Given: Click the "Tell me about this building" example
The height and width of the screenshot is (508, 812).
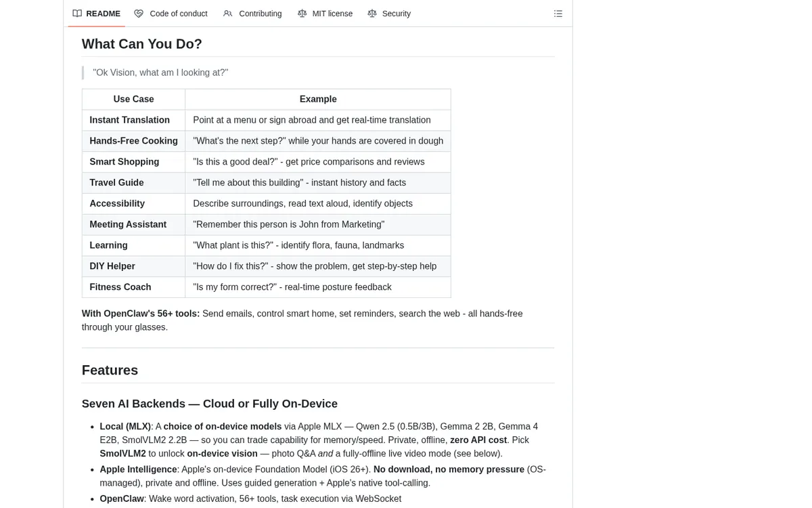Looking at the screenshot, I should (x=318, y=183).
